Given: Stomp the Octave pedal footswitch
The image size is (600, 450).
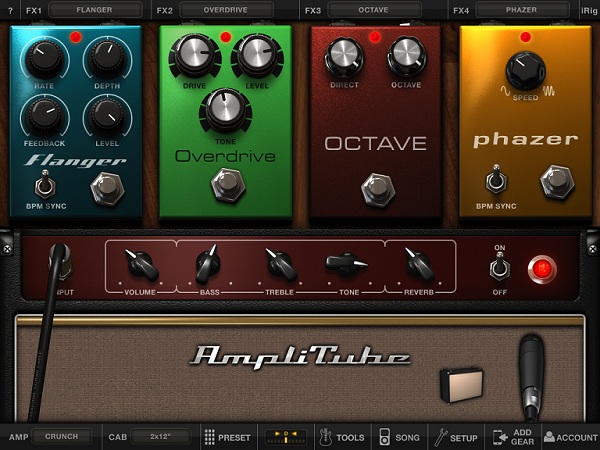Looking at the screenshot, I should [378, 190].
